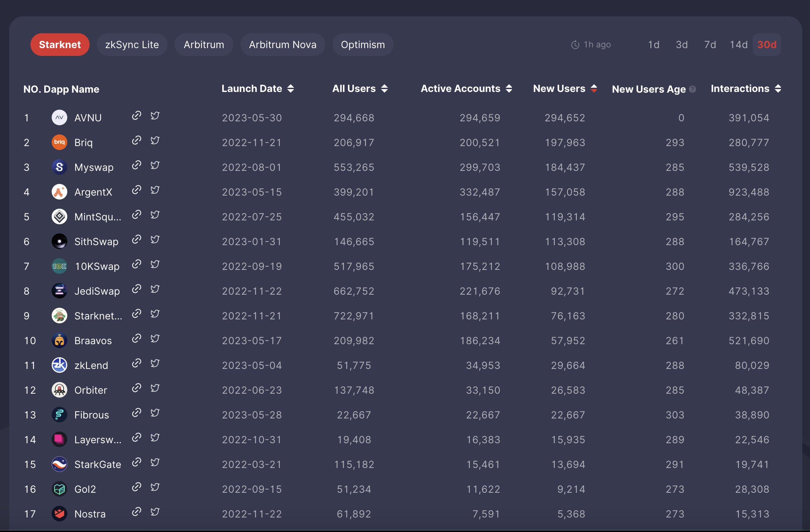Select the 7d time range
810x532 pixels.
coord(710,45)
